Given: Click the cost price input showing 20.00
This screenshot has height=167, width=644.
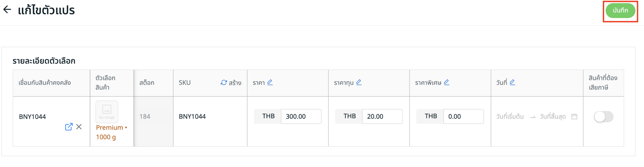Looking at the screenshot, I should point(382,116).
